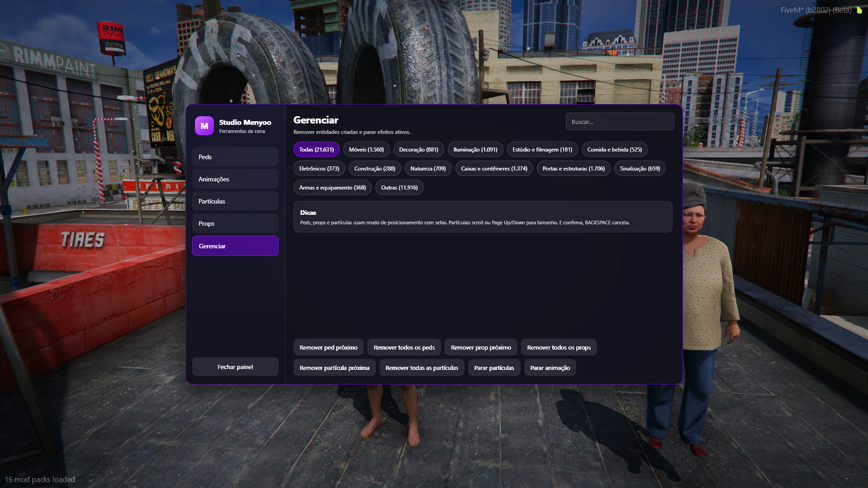868x488 pixels.
Task: Close the panel with Fechar painel
Action: click(x=235, y=367)
